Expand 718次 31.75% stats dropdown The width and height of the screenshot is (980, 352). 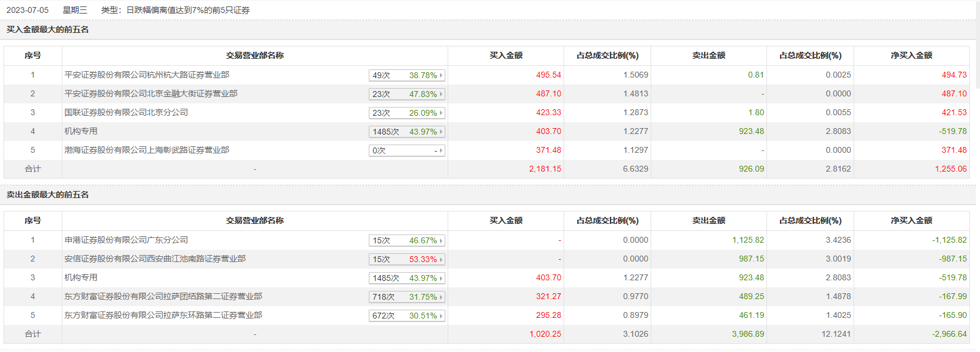406,297
